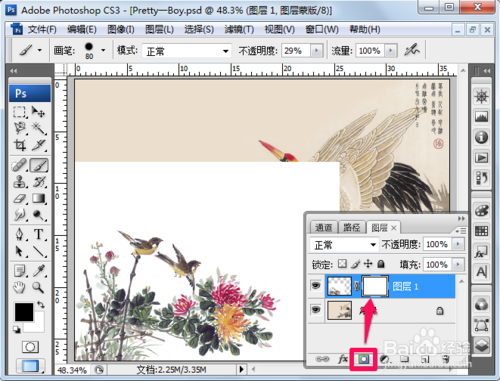Hide 图层 1 using its eye icon
The height and width of the screenshot is (381, 500).
coord(316,286)
